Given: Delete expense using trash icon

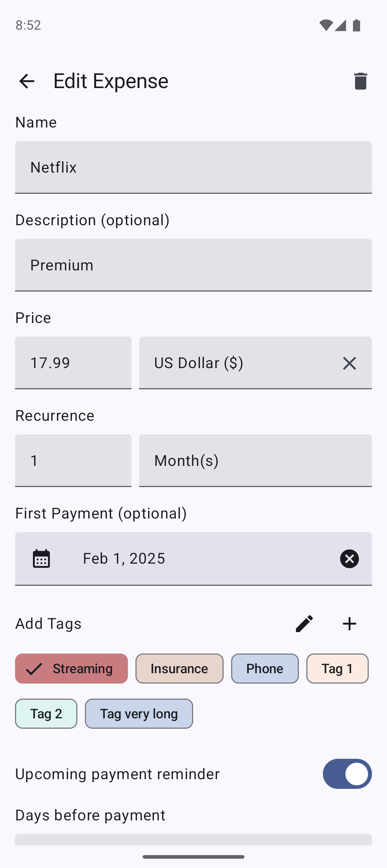Looking at the screenshot, I should tap(360, 81).
